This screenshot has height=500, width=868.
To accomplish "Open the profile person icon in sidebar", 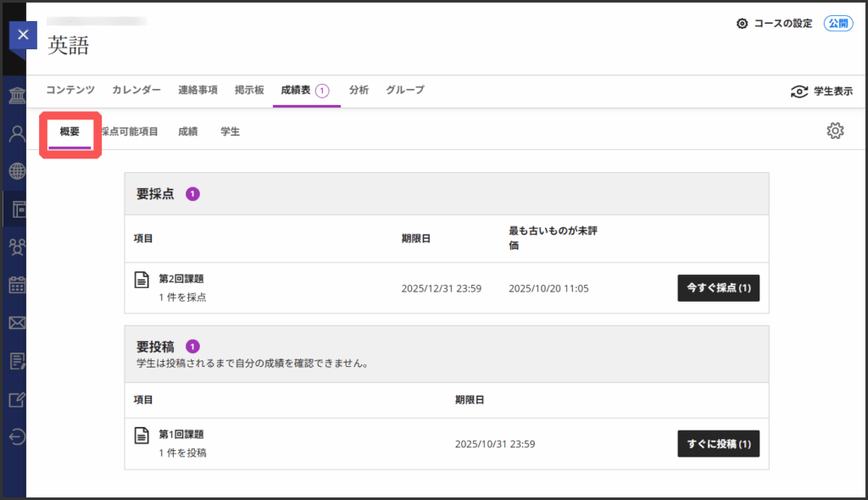I will point(17,133).
